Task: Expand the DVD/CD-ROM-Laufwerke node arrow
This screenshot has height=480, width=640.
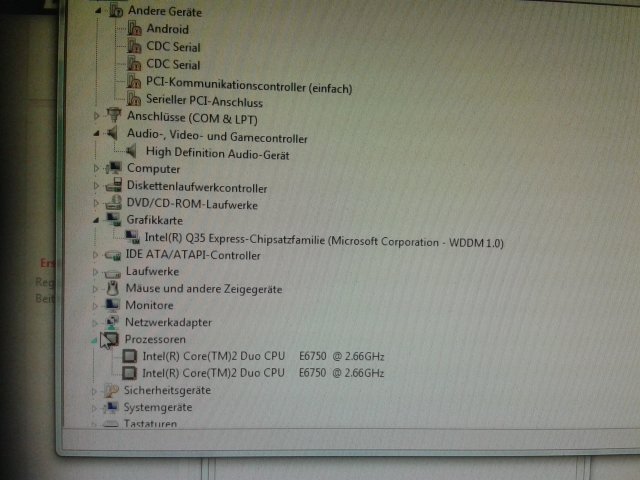Action: (96, 202)
